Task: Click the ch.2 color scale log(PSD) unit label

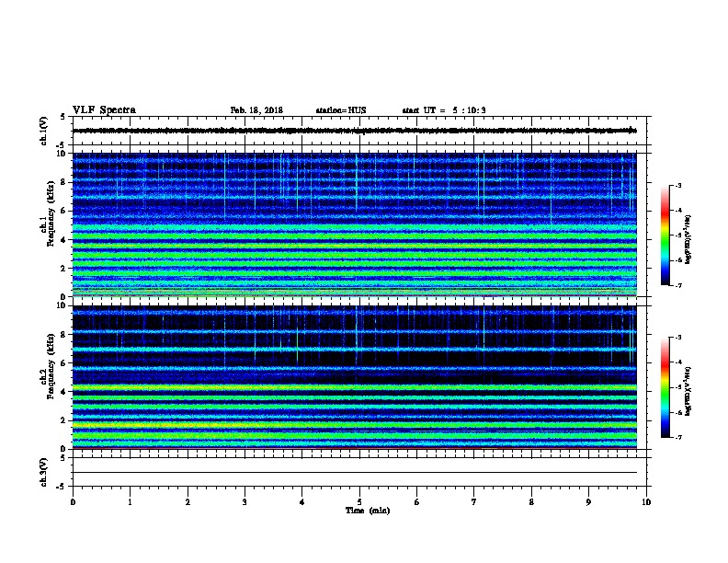Action: (x=688, y=391)
